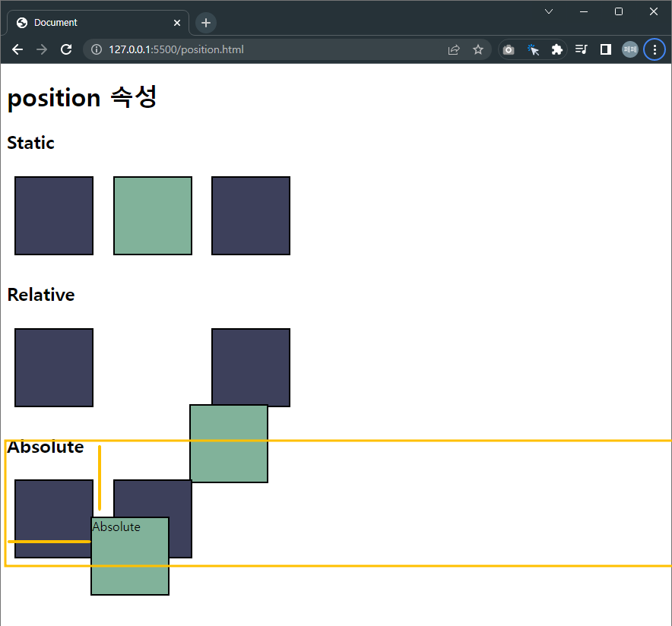Image resolution: width=672 pixels, height=626 pixels.
Task: Click the globe favicon on the Document tab
Action: [x=21, y=22]
